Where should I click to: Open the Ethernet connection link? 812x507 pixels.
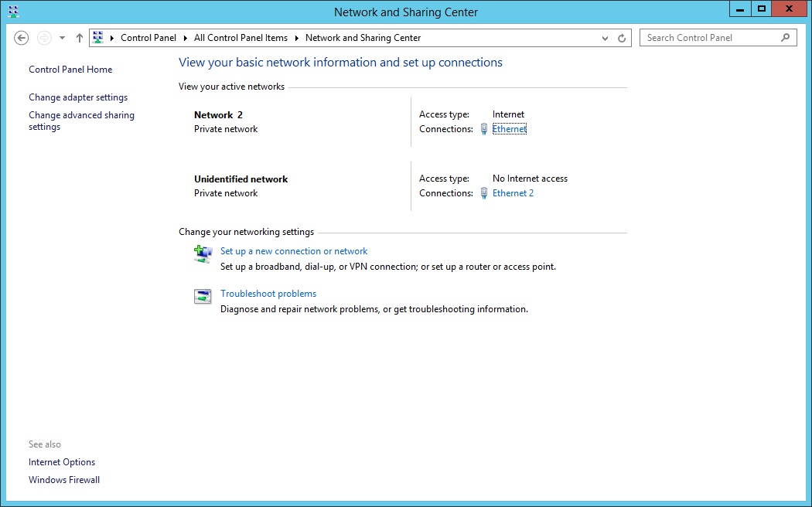coord(509,129)
